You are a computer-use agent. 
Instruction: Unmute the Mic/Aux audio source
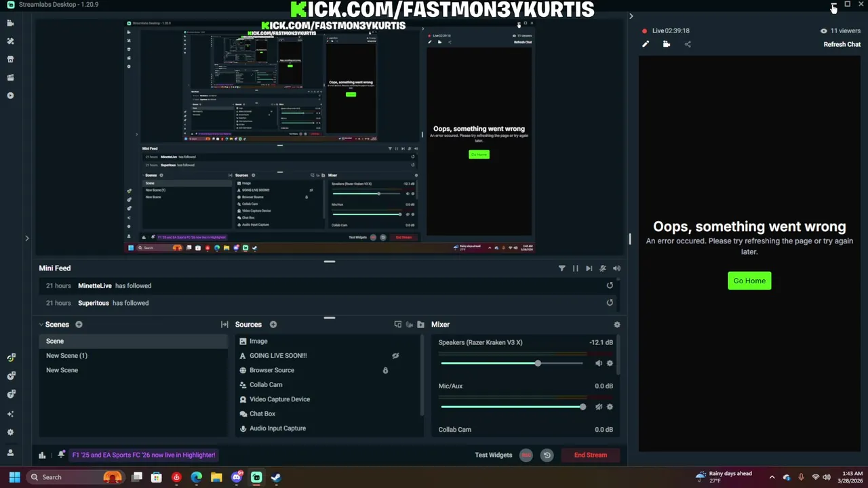598,407
